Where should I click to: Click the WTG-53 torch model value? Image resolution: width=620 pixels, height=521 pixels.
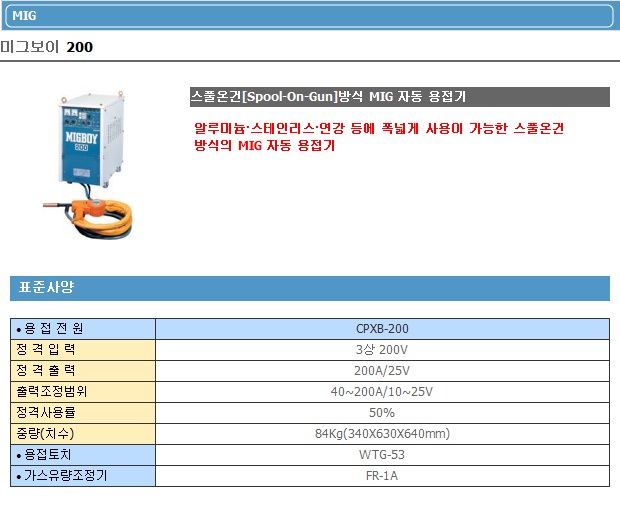tap(382, 455)
